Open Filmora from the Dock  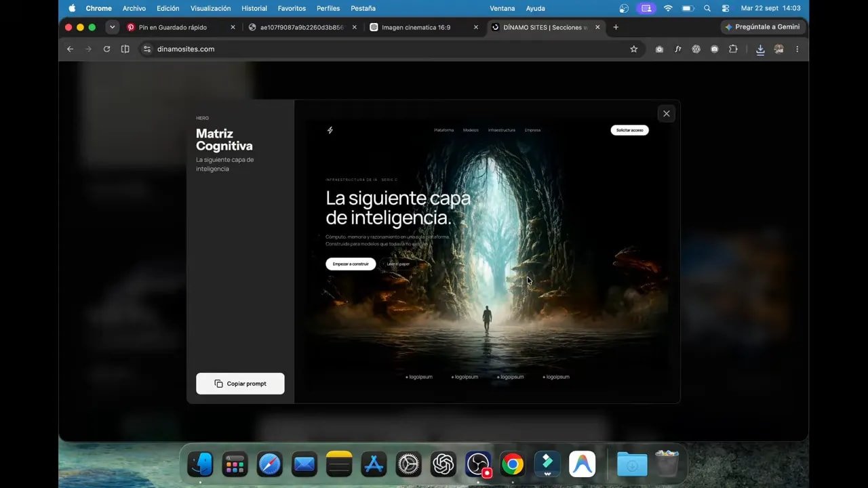coord(547,464)
